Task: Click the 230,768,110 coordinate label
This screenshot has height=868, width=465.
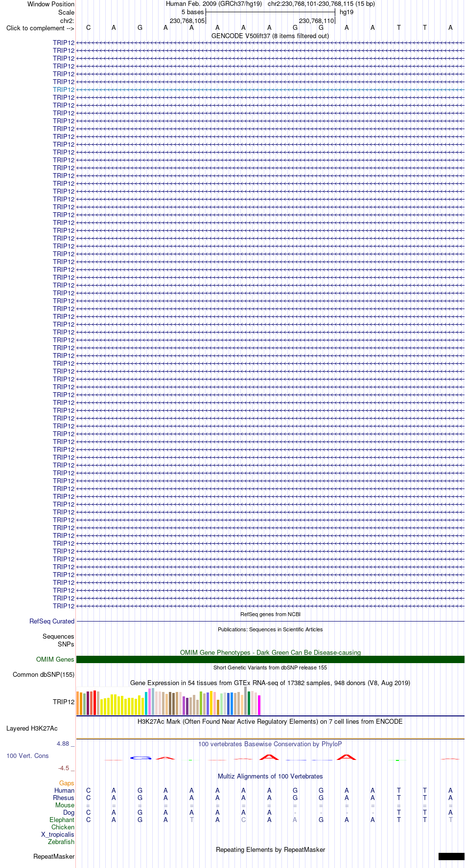Action: click(x=316, y=21)
